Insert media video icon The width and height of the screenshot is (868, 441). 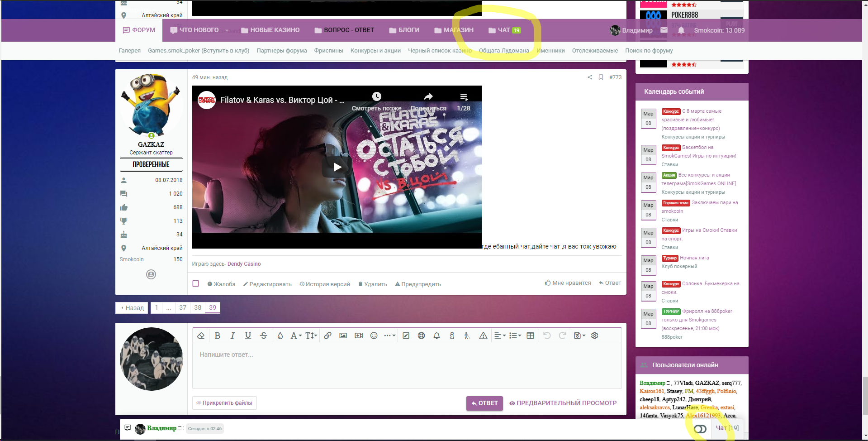coord(359,336)
